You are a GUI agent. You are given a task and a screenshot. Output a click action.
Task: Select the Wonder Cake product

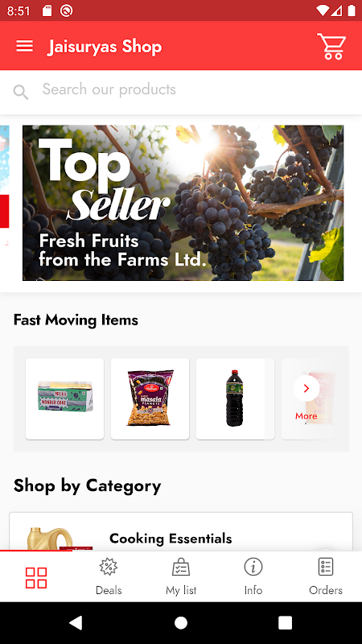[65, 398]
